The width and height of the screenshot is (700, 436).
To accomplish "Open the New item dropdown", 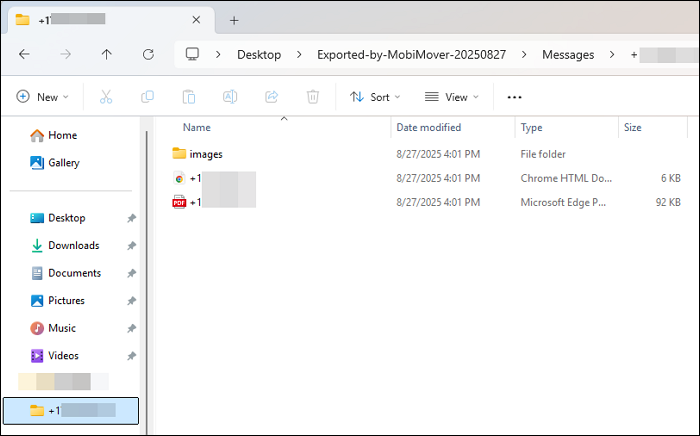I will point(42,97).
